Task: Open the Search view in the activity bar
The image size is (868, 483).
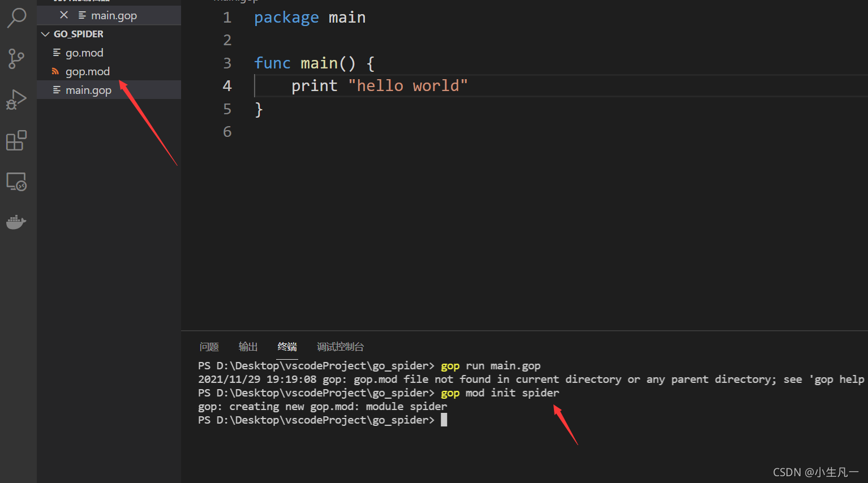Action: pos(16,18)
